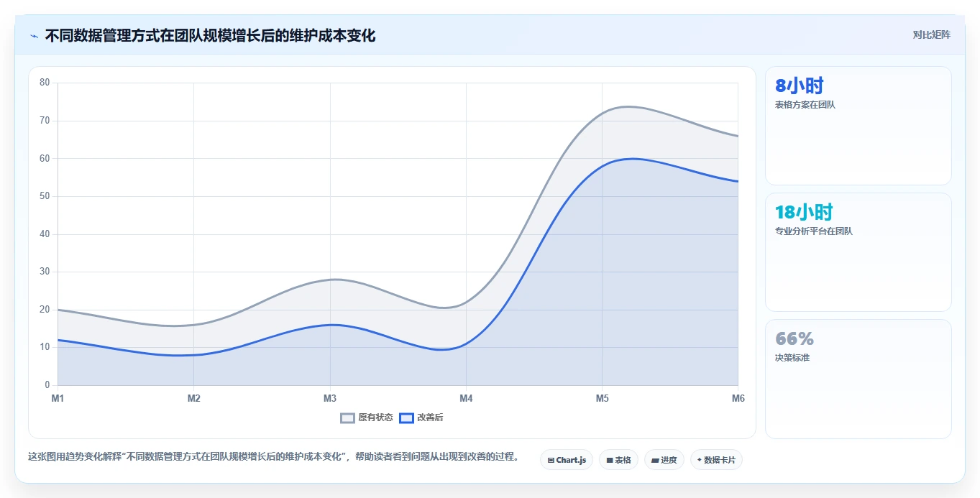Click the gray 原有状态 legend swatch

coord(348,418)
